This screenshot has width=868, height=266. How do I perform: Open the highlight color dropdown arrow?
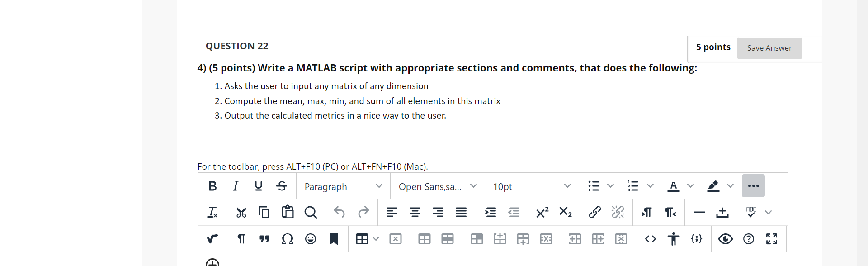point(730,186)
